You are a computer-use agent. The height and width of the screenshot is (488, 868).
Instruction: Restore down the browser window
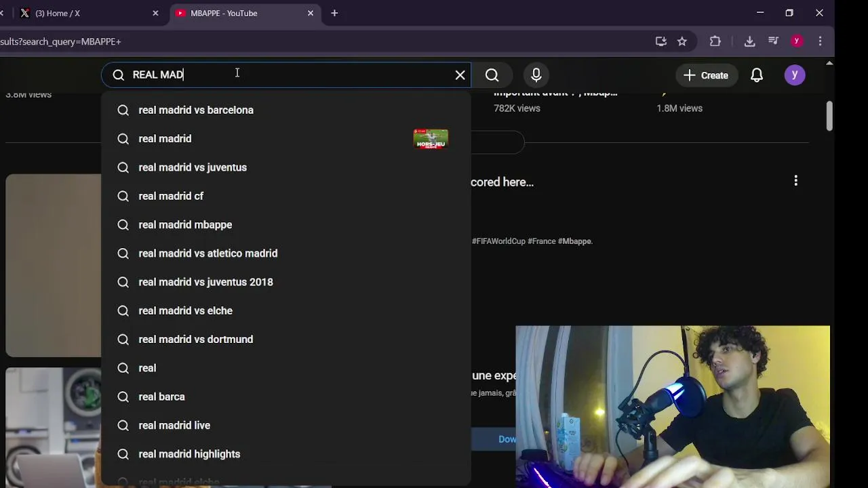(x=789, y=13)
